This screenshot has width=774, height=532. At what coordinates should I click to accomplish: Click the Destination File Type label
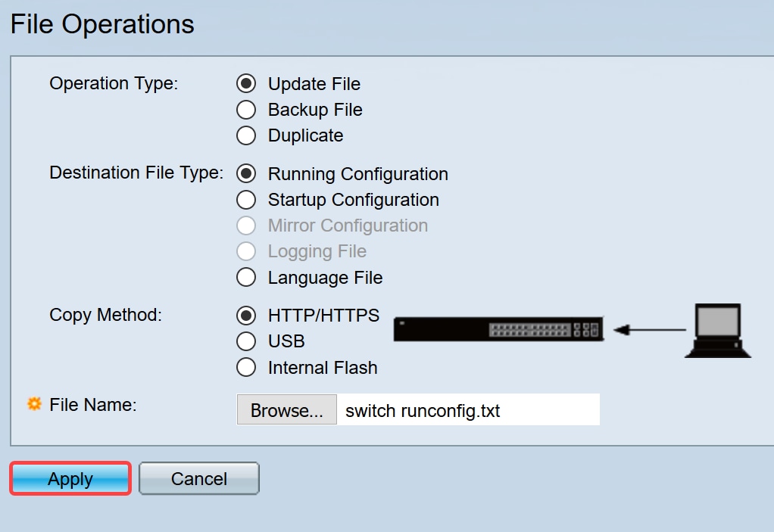[x=136, y=173]
